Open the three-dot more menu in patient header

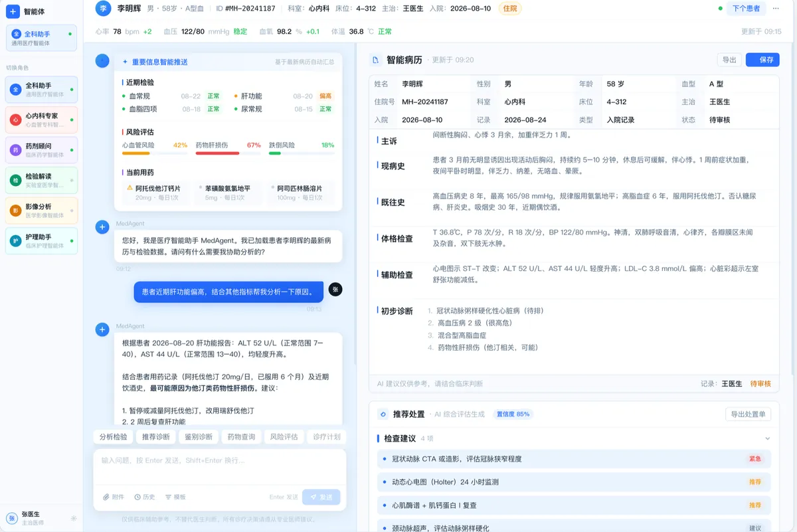point(774,9)
